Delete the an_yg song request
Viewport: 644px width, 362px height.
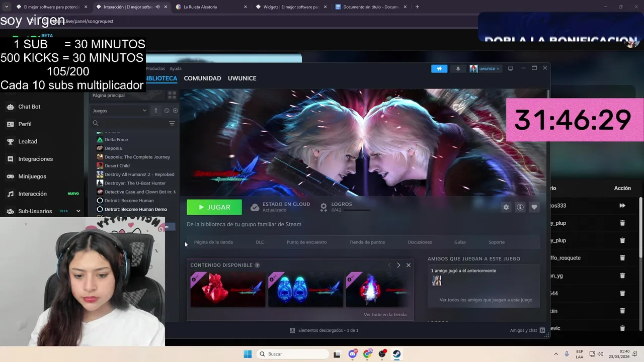[x=622, y=276]
